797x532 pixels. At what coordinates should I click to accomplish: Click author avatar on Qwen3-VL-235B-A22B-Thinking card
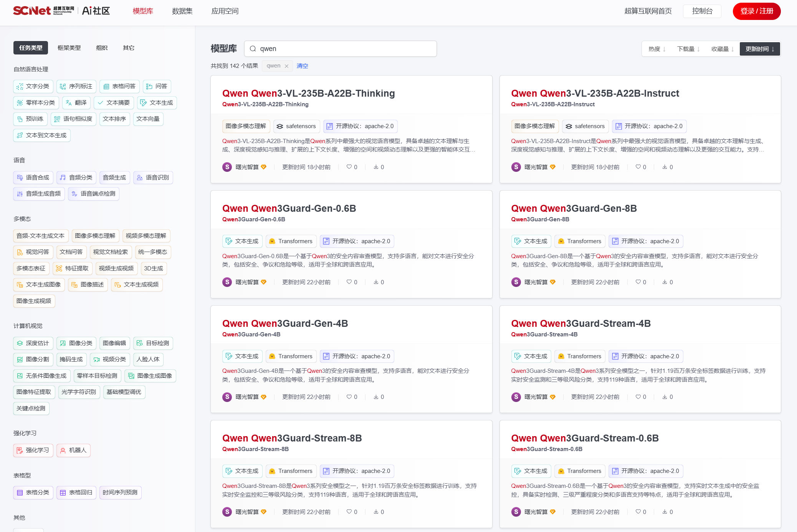227,167
